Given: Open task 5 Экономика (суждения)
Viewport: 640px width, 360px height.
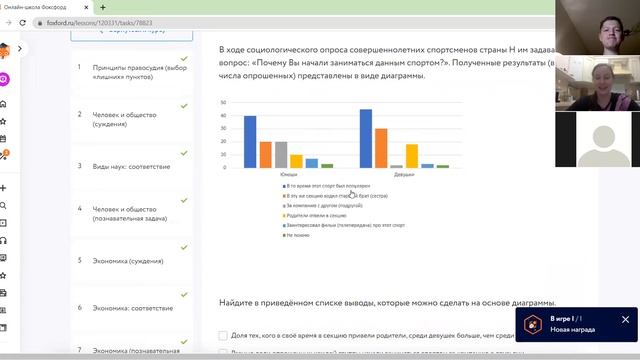Looking at the screenshot, I should point(131,261).
